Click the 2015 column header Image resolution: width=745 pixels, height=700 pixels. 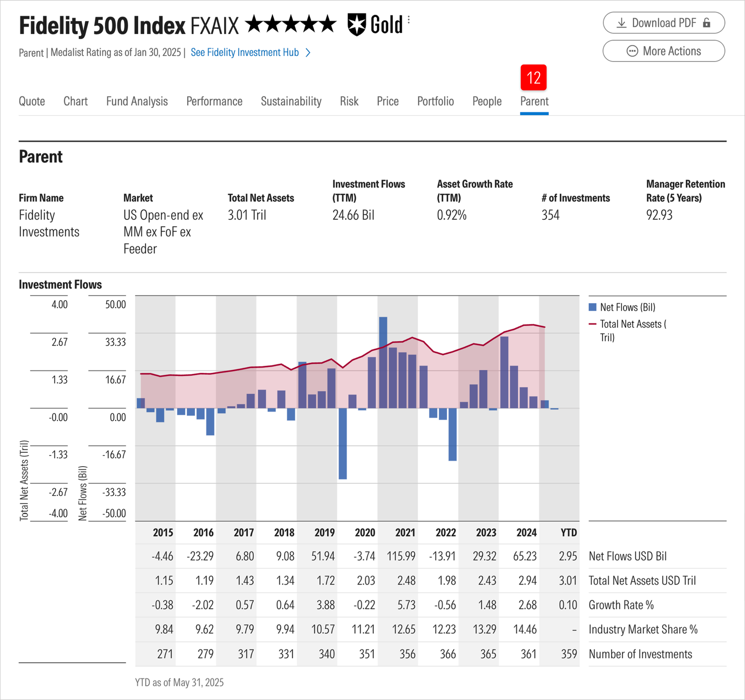tap(163, 532)
